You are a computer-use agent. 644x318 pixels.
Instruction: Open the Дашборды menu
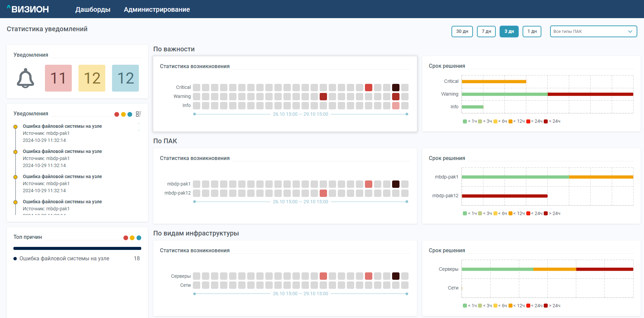(93, 9)
